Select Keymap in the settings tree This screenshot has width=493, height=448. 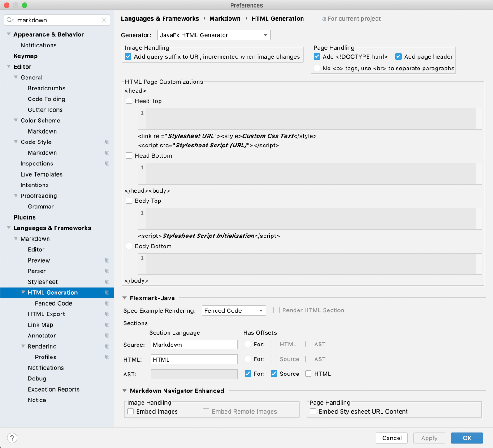pyautogui.click(x=26, y=56)
